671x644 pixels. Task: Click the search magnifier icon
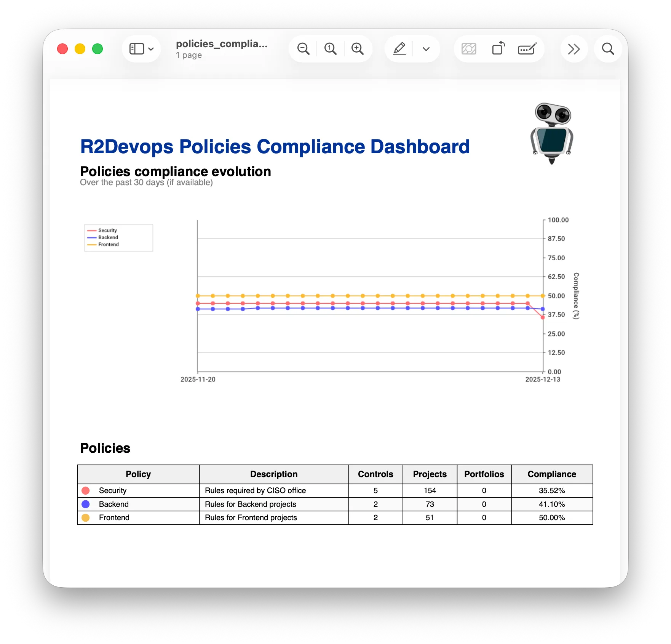tap(608, 48)
